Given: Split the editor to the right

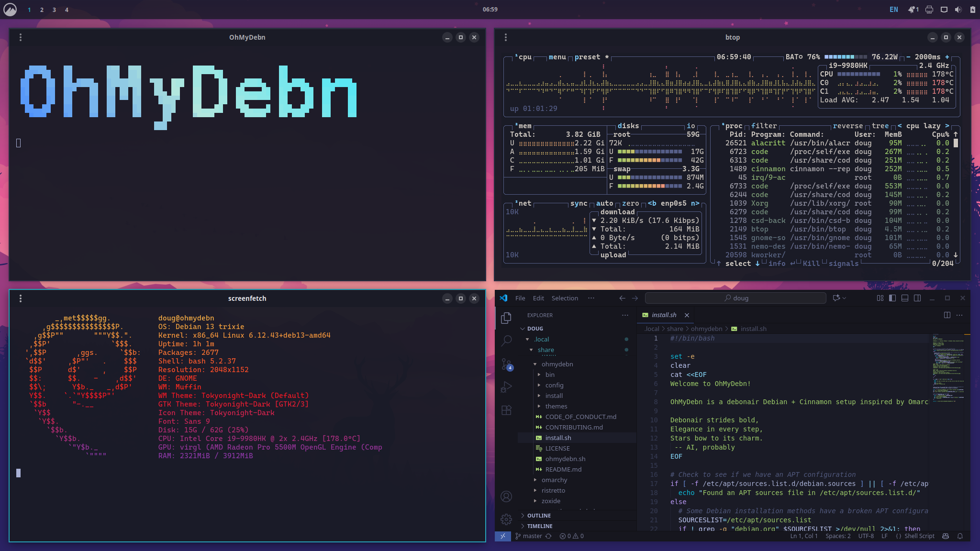Looking at the screenshot, I should [x=947, y=315].
